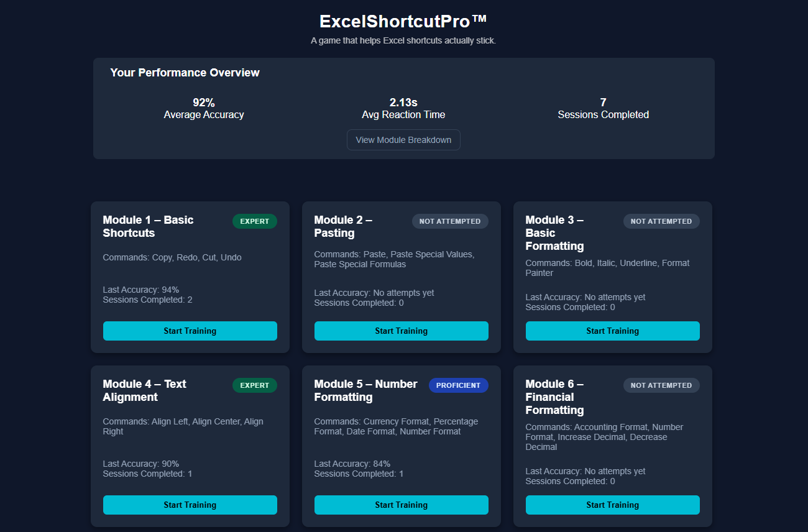Click the PROFICIENT badge on Module 5
Screen dimensions: 808x532
pyautogui.click(x=459, y=385)
